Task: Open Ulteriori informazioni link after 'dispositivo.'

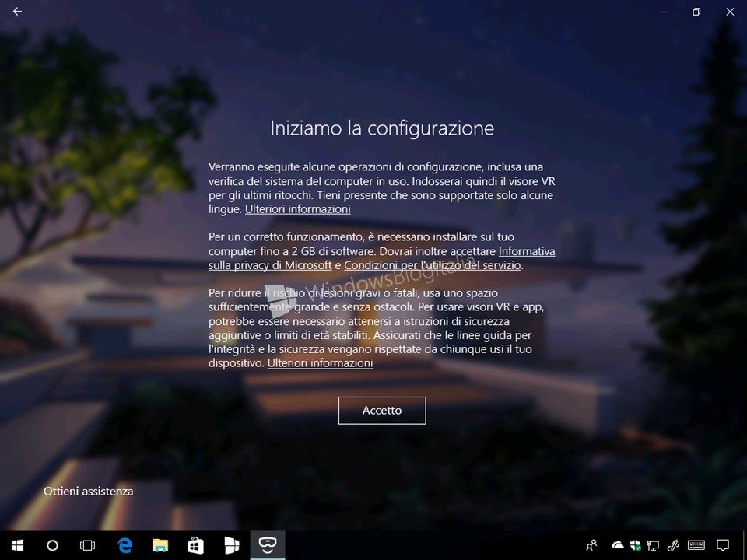Action: [320, 363]
